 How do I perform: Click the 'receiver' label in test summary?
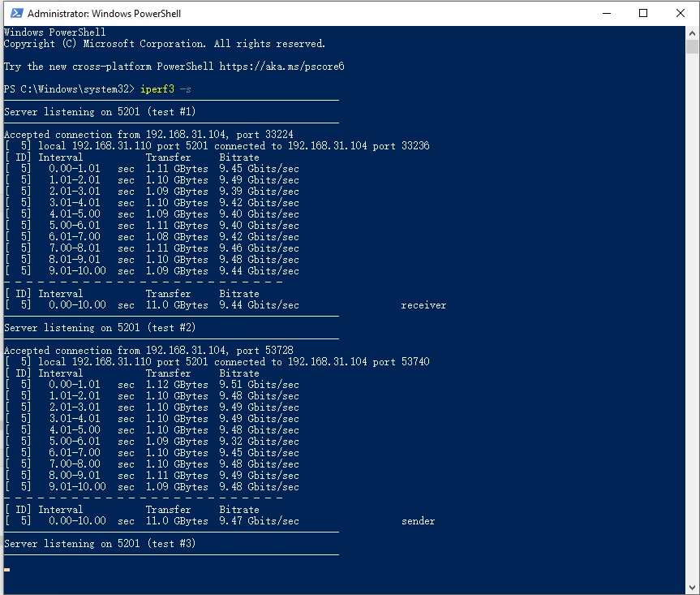[423, 305]
